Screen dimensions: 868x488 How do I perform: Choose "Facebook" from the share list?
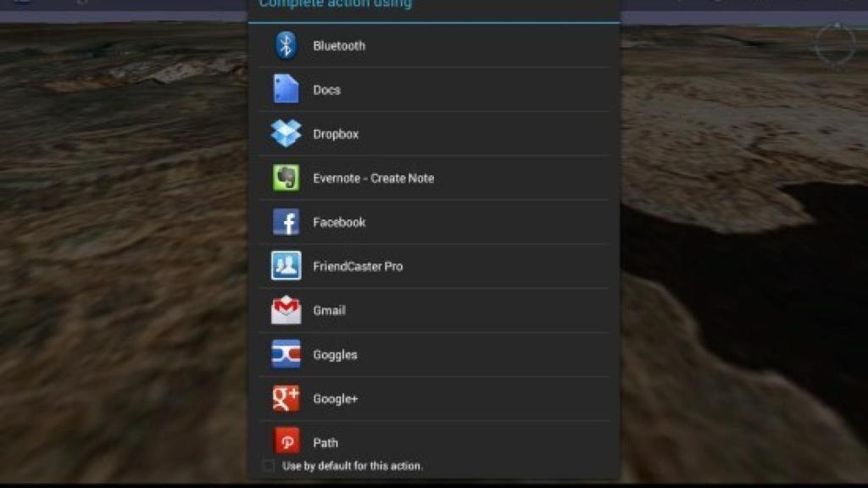coord(338,222)
